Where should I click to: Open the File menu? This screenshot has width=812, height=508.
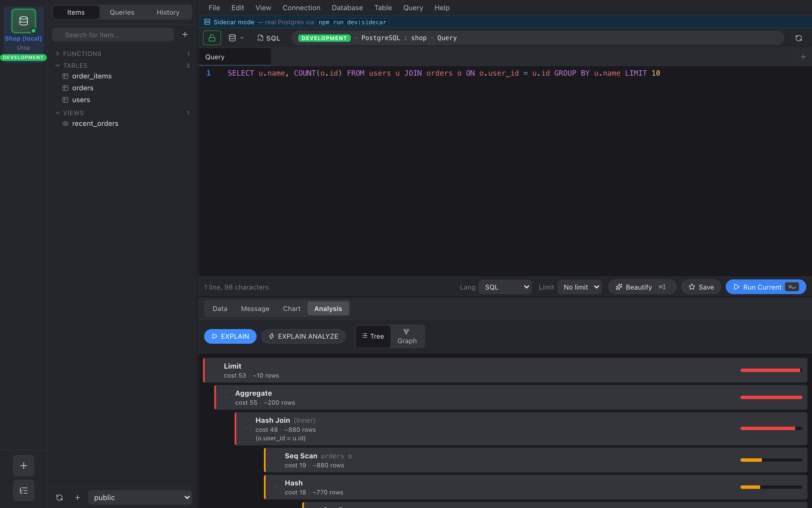[214, 8]
